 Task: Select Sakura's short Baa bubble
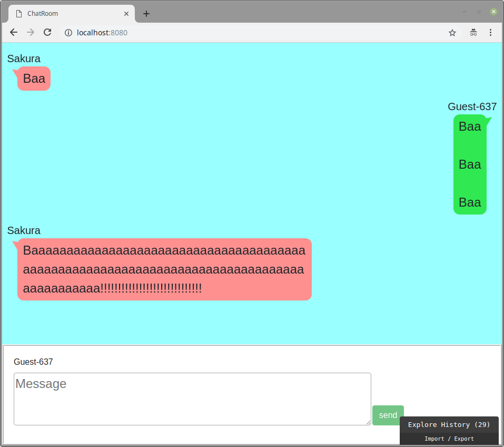pos(34,78)
